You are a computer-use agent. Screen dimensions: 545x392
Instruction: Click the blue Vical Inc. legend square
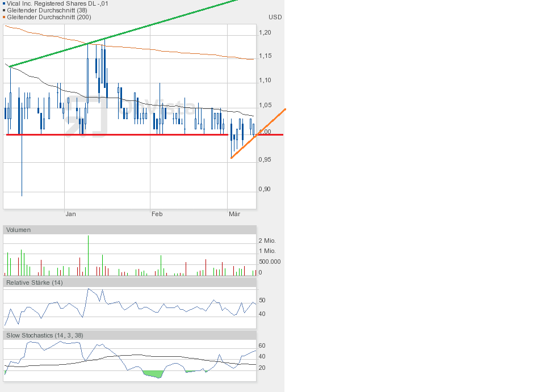click(x=5, y=4)
